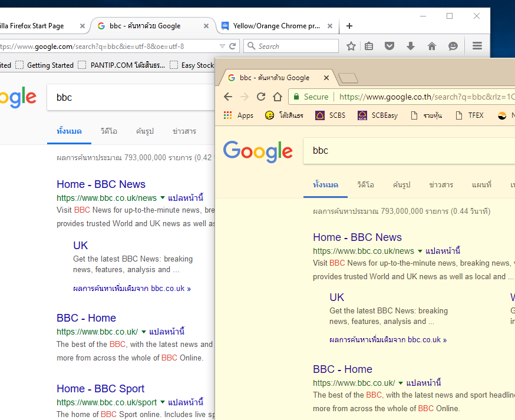
Task: Expand dropdown beside bbc.co.uk/news in Firefox
Action: pyautogui.click(x=162, y=198)
